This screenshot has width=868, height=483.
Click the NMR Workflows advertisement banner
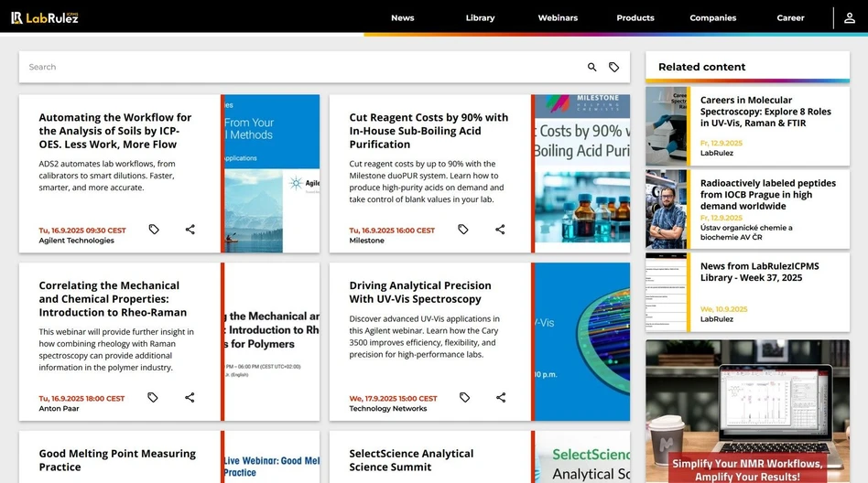[x=747, y=412]
